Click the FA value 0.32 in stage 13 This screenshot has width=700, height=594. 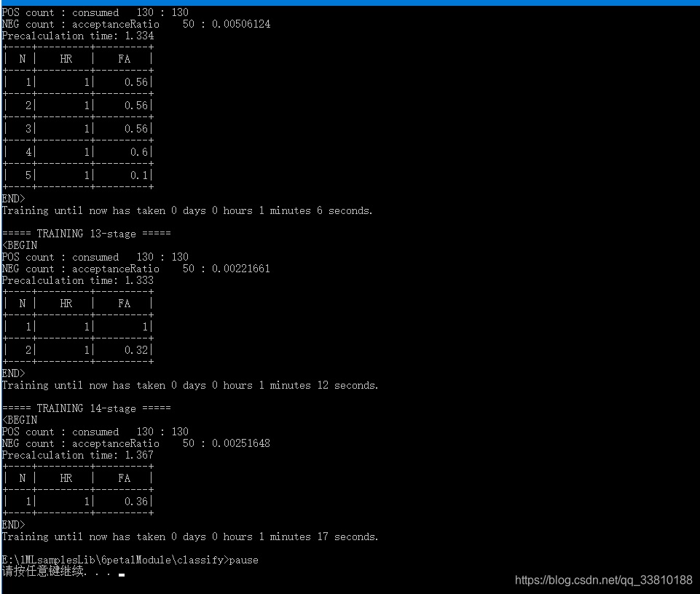click(x=136, y=350)
